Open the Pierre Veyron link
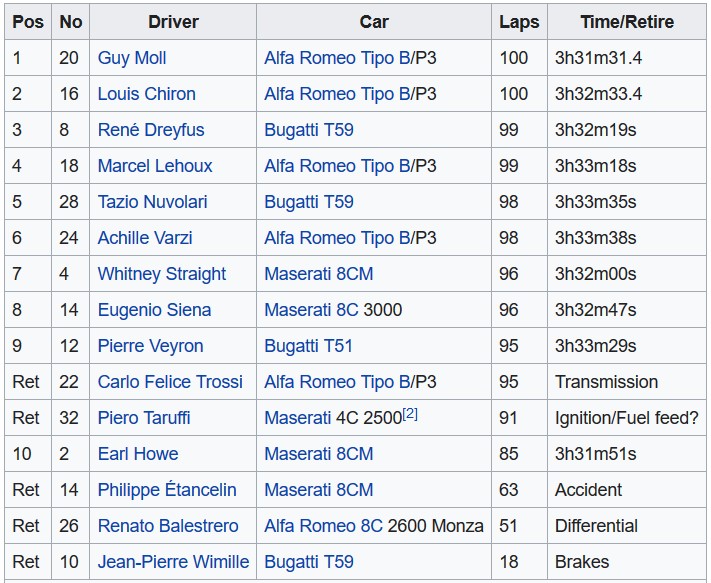711x583 pixels. coord(150,346)
